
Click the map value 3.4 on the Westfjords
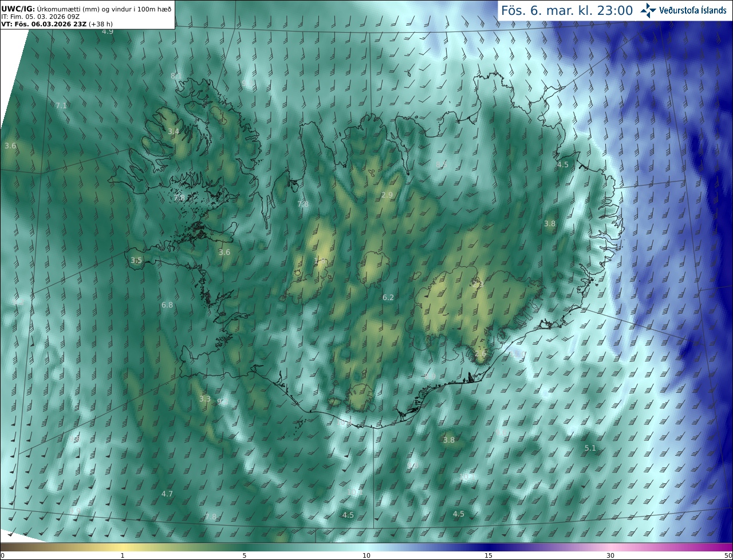click(x=174, y=131)
